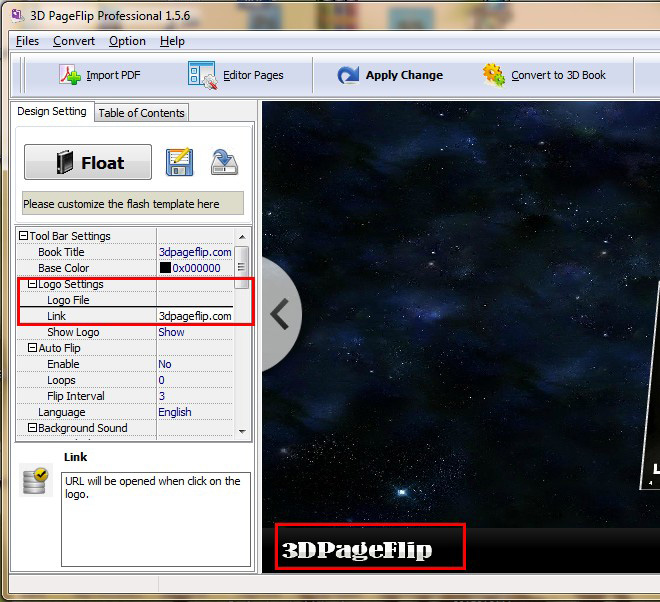Viewport: 660px width, 602px height.
Task: Click the settings list scroll up arrow
Action: [x=242, y=237]
